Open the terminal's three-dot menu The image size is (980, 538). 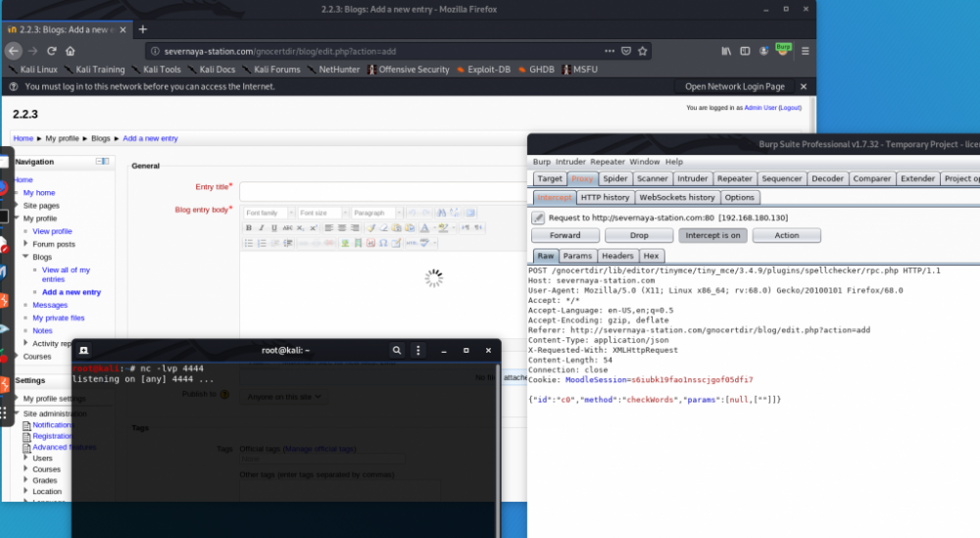click(418, 351)
